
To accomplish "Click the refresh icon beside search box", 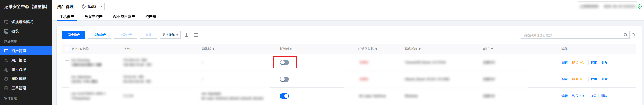I will click(x=633, y=35).
